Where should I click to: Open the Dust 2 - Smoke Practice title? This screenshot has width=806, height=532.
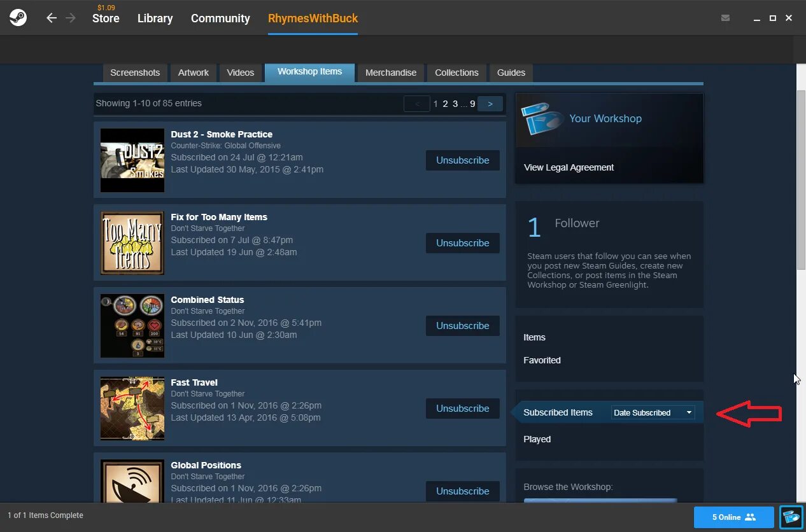[x=222, y=134]
